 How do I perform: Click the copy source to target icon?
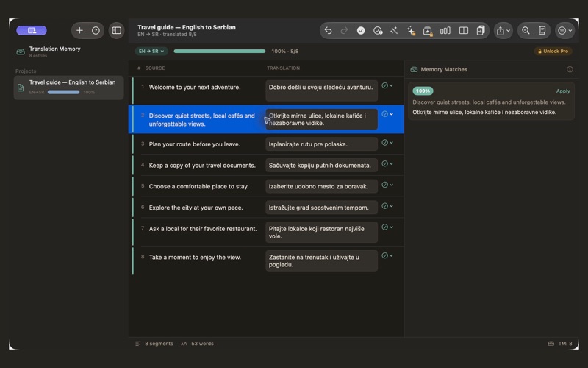[x=481, y=30]
